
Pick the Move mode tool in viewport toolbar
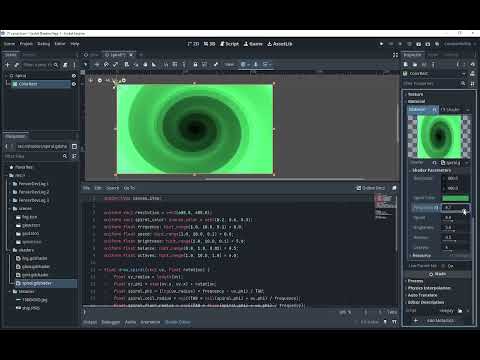pyautogui.click(x=97, y=64)
